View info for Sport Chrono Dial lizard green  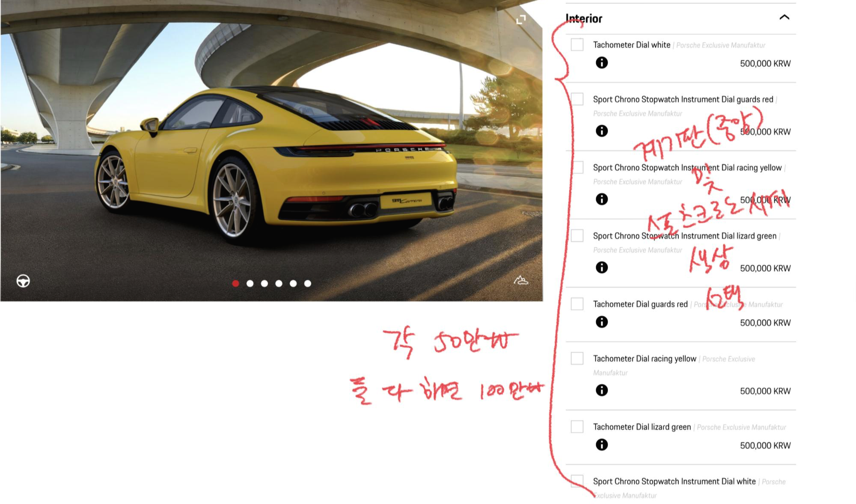point(601,267)
